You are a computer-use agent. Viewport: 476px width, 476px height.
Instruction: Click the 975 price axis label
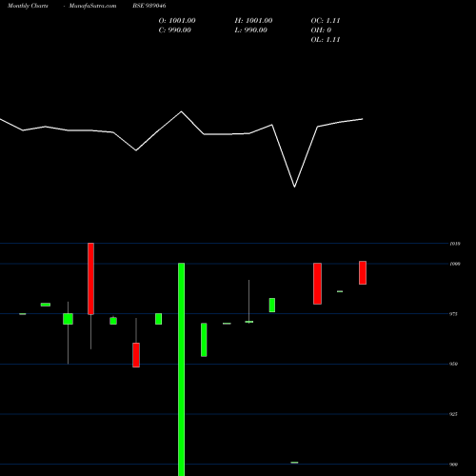click(x=454, y=314)
